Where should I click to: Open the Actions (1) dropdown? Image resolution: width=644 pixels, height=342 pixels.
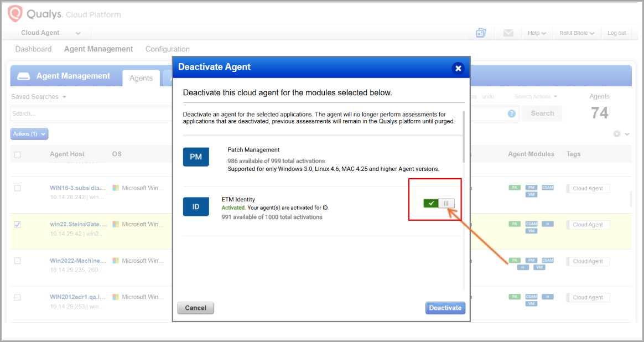(x=29, y=133)
